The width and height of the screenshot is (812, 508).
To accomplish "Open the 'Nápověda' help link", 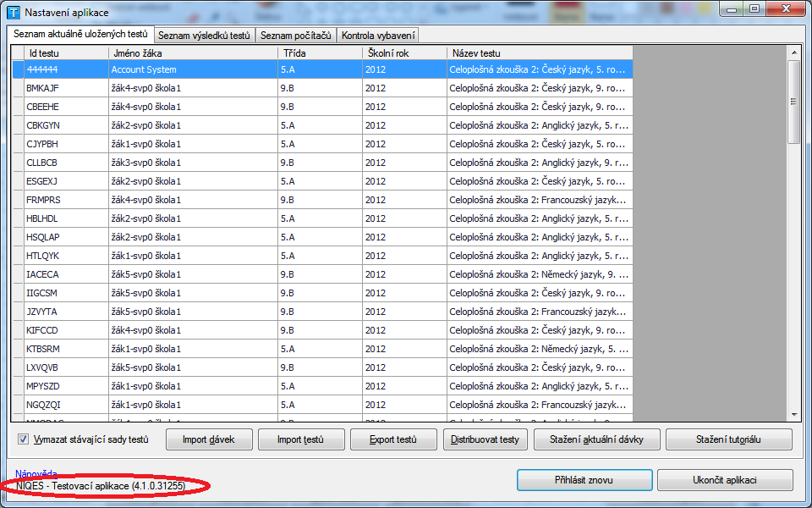I will coord(36,473).
